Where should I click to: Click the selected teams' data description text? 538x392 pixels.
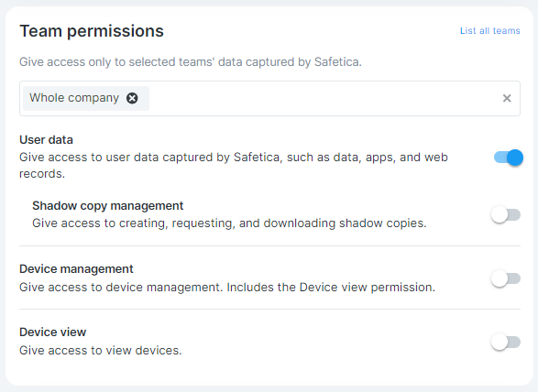pyautogui.click(x=191, y=62)
